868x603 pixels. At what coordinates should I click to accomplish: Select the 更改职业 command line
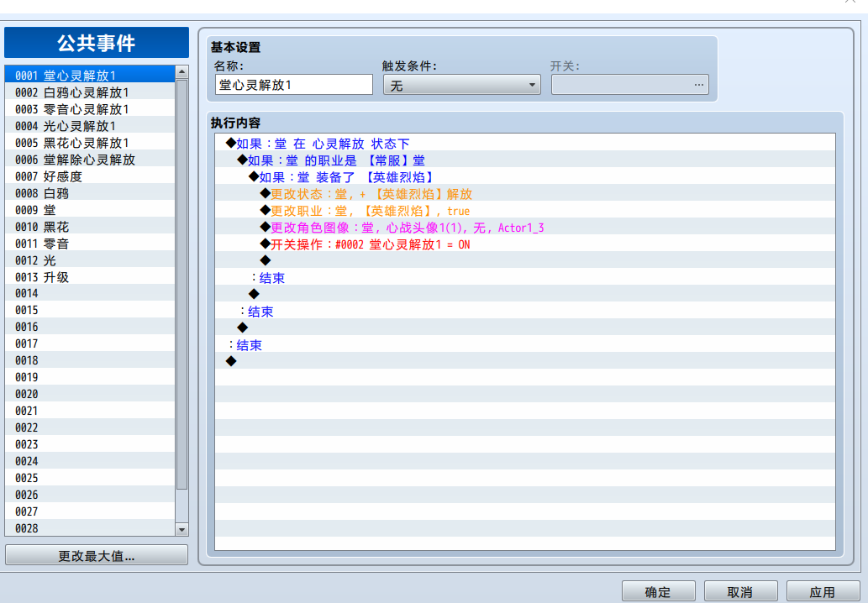tap(525, 211)
